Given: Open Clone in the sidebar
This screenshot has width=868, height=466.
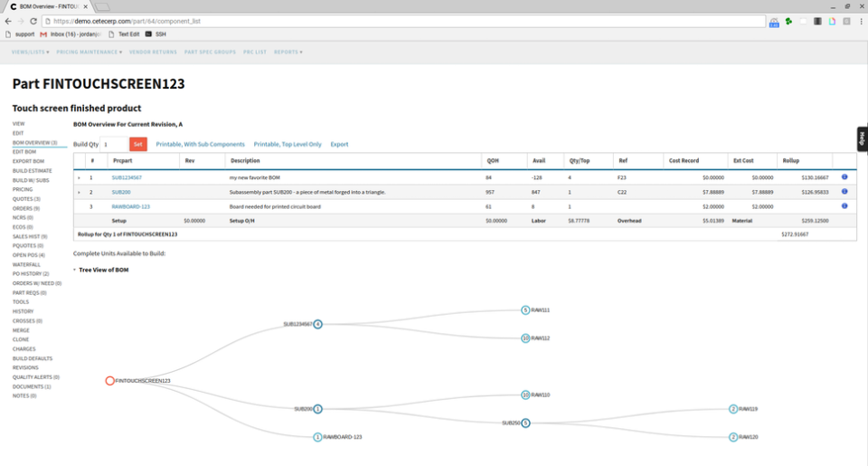Looking at the screenshot, I should [21, 339].
